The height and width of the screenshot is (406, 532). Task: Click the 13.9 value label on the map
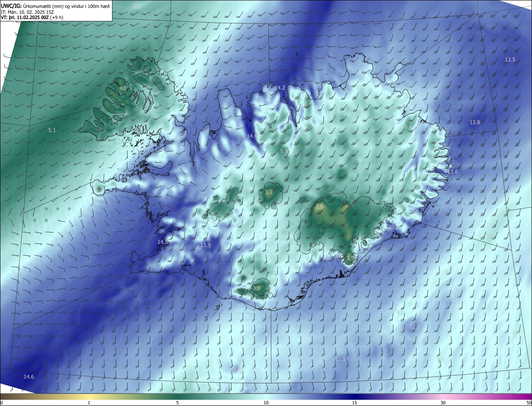(x=206, y=245)
